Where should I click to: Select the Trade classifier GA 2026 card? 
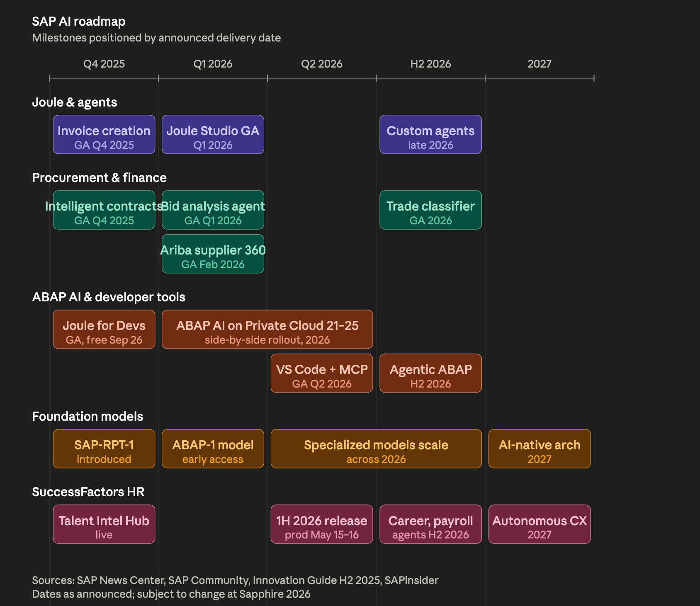click(430, 210)
